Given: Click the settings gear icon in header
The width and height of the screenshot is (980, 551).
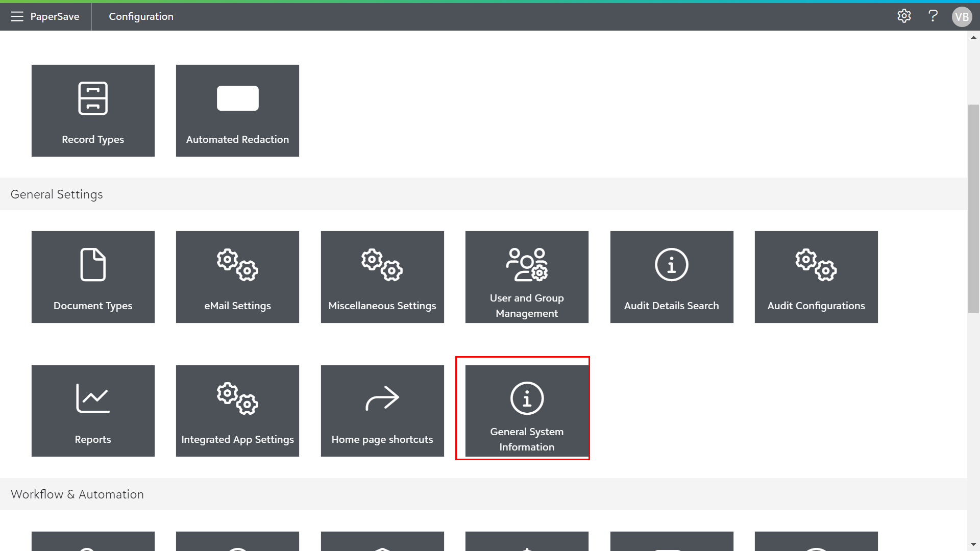Looking at the screenshot, I should 904,16.
